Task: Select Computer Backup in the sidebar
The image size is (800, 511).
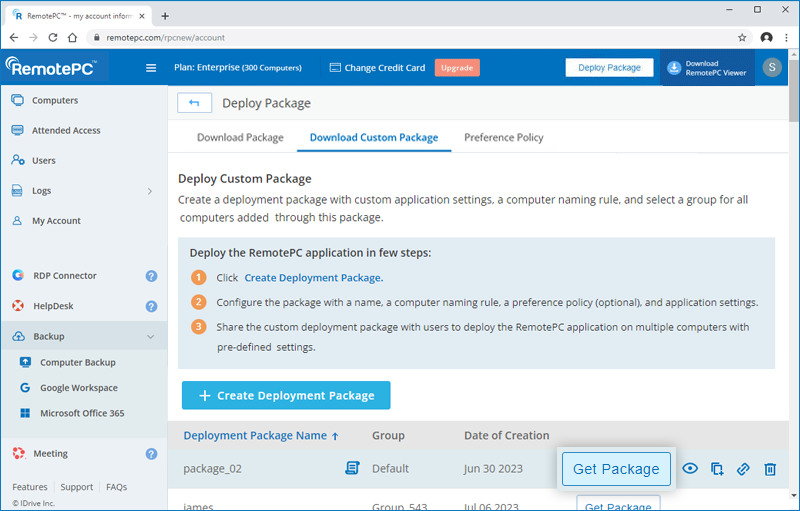Action: (x=77, y=362)
